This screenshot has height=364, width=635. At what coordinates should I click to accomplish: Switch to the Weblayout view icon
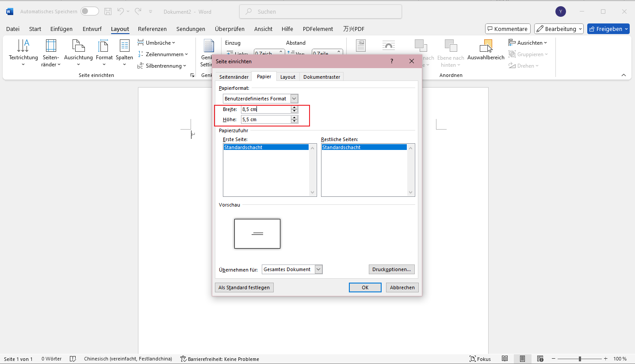pyautogui.click(x=540, y=359)
